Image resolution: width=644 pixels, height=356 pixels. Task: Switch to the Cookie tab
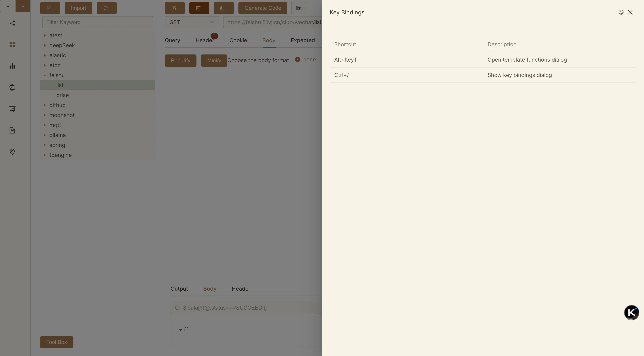click(x=238, y=40)
